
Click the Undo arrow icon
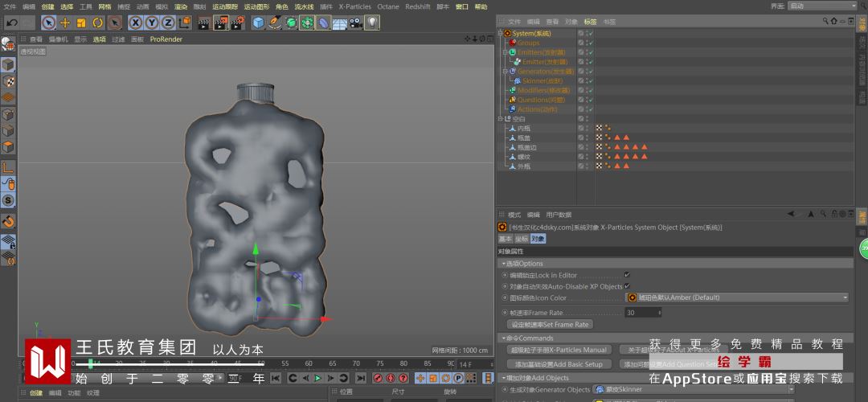point(11,23)
